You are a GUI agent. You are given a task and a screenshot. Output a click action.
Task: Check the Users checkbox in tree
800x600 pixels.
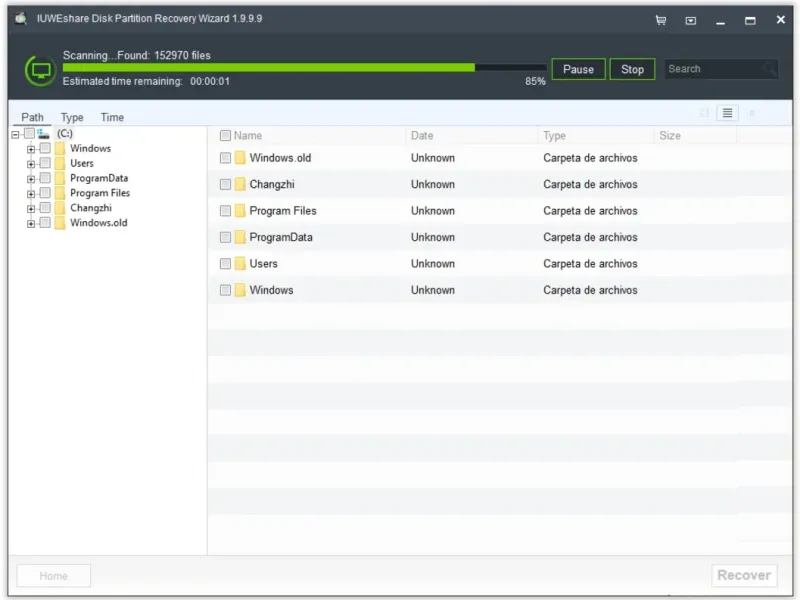(x=45, y=163)
